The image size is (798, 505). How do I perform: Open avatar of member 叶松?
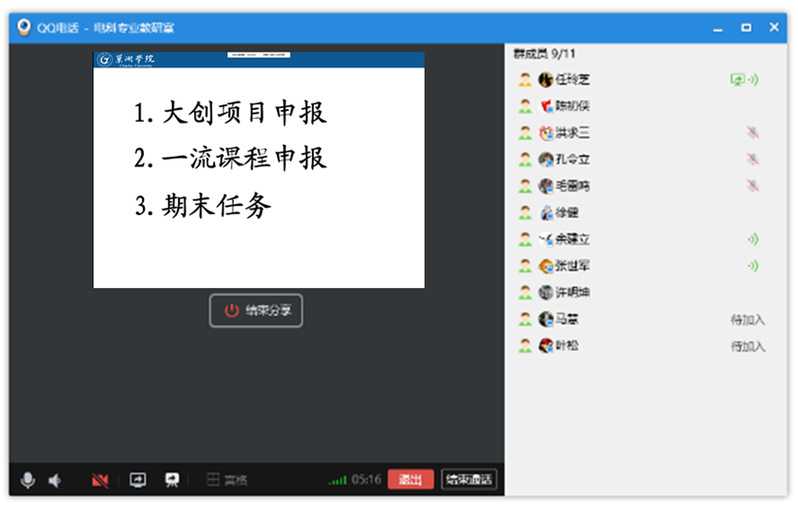(x=546, y=346)
